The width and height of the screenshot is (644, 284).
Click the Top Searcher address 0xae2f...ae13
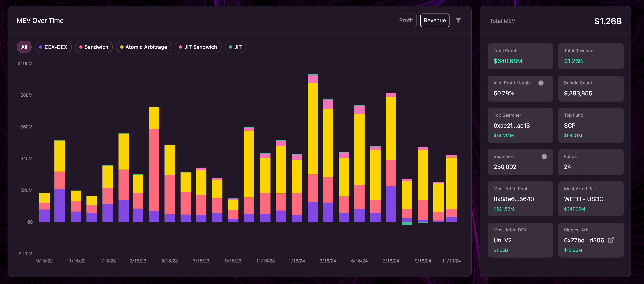click(x=512, y=125)
